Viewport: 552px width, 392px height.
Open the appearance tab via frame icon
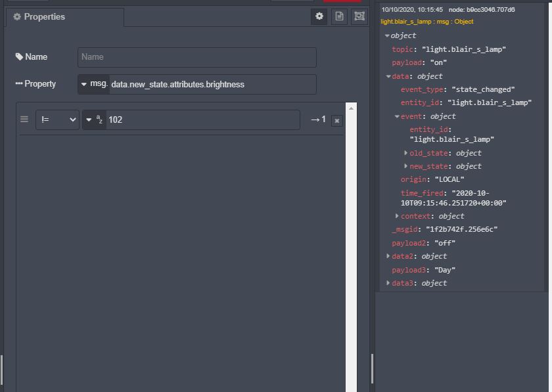(x=359, y=16)
